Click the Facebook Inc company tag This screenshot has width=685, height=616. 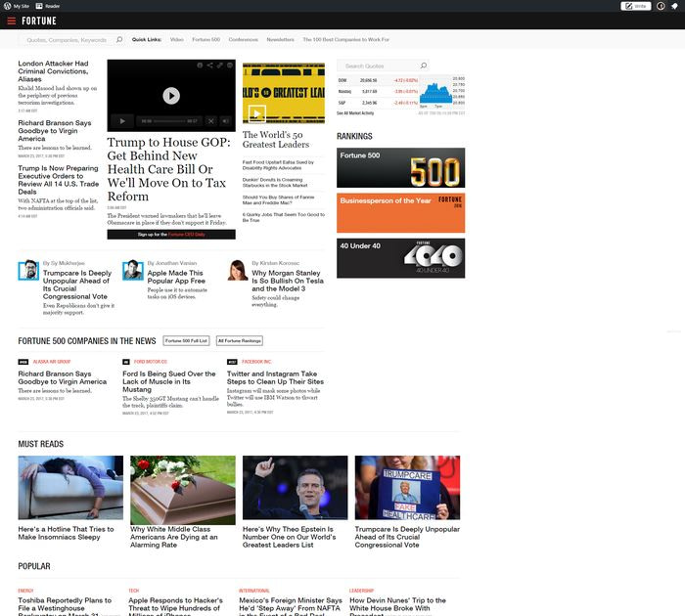(256, 362)
